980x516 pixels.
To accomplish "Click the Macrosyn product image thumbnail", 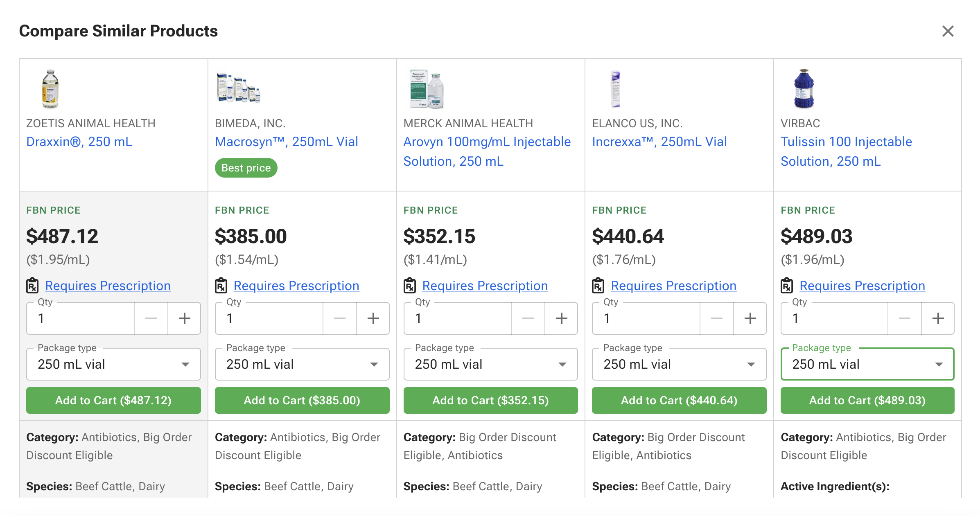I will coord(239,87).
